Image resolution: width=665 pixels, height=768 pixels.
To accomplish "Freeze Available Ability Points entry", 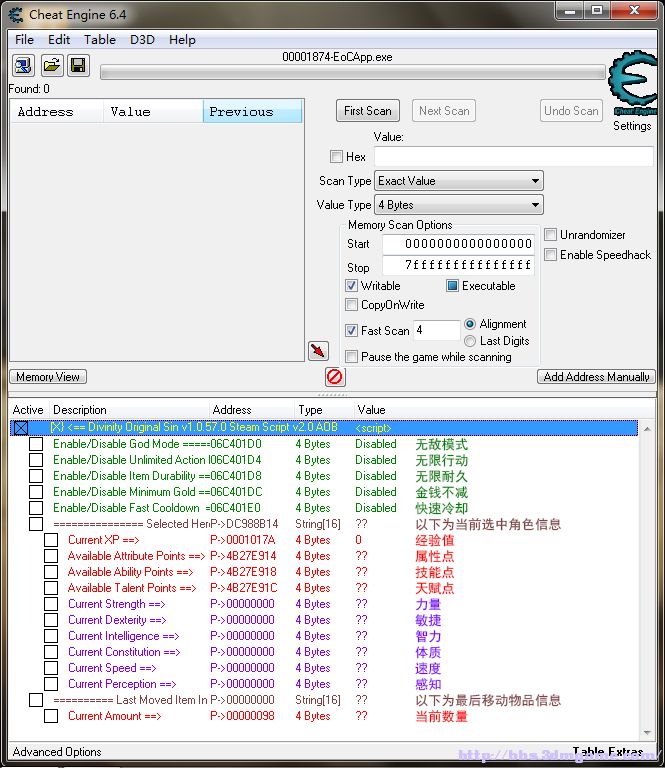I will point(51,572).
